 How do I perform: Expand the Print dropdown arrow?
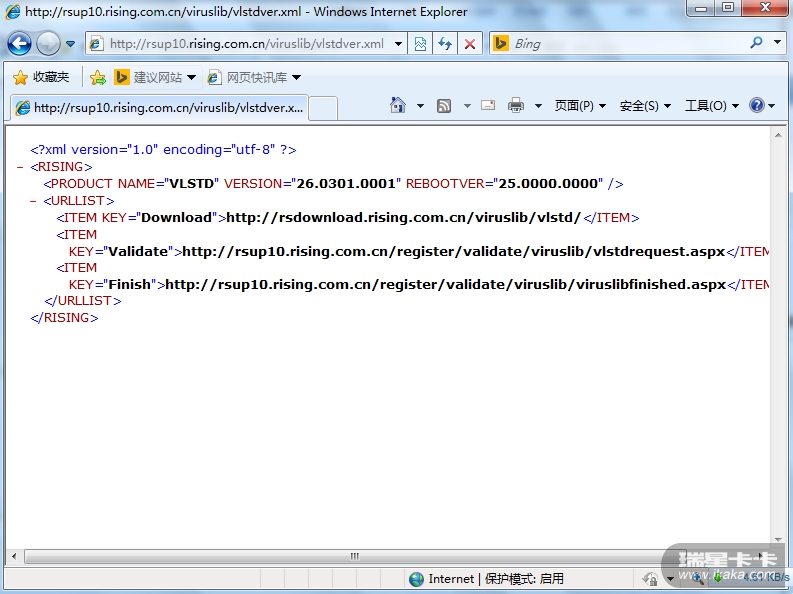[x=538, y=106]
